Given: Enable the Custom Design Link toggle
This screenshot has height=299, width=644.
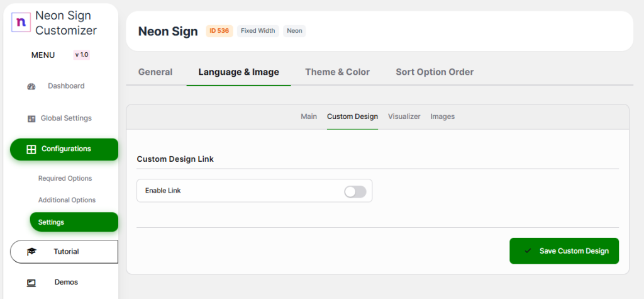Looking at the screenshot, I should click(x=355, y=191).
